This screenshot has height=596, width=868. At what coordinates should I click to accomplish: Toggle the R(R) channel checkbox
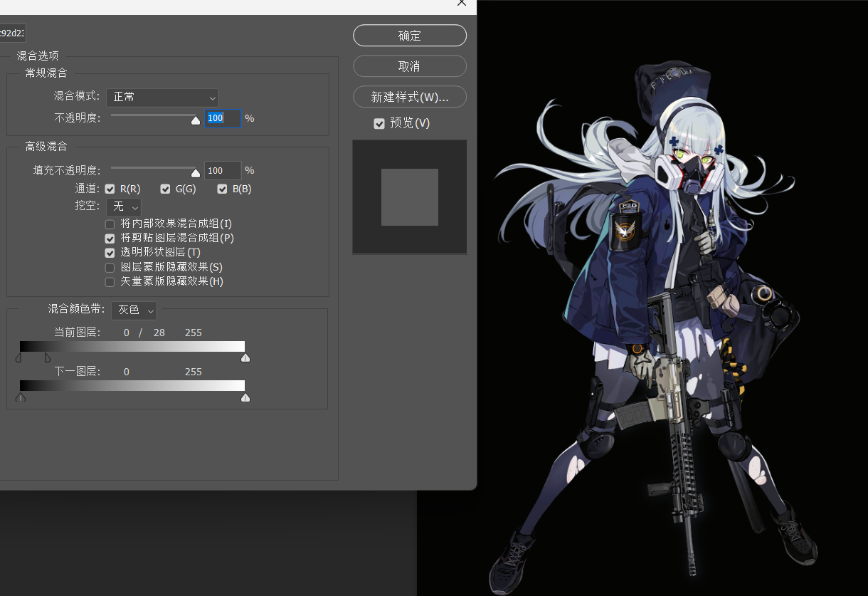point(110,189)
